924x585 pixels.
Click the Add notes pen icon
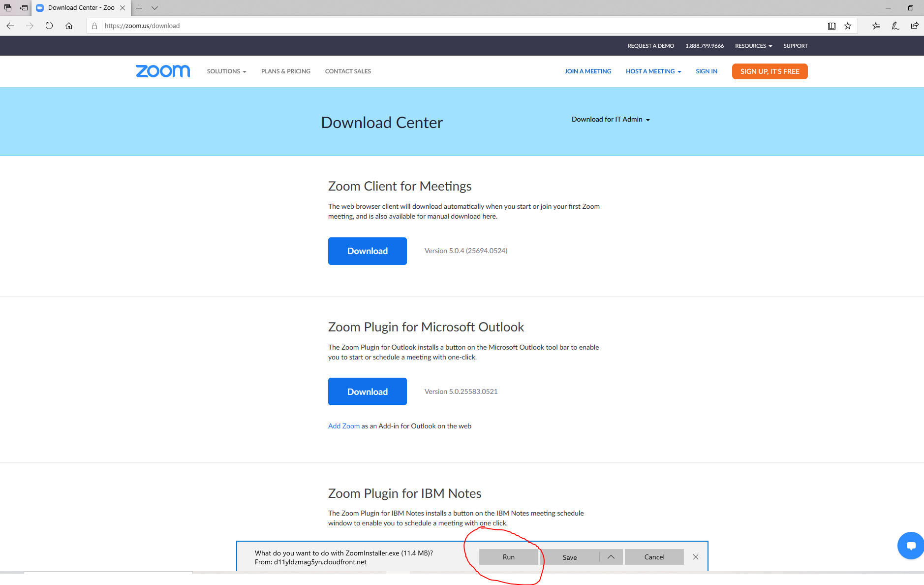click(895, 26)
